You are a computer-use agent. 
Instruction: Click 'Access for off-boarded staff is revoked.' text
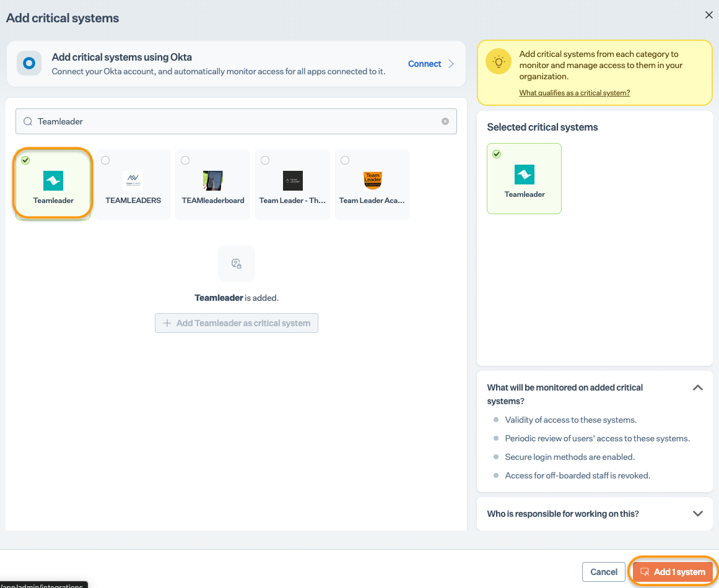tap(577, 476)
